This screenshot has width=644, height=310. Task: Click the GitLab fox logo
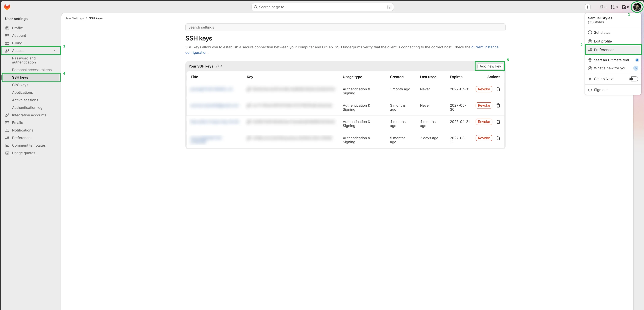click(7, 7)
